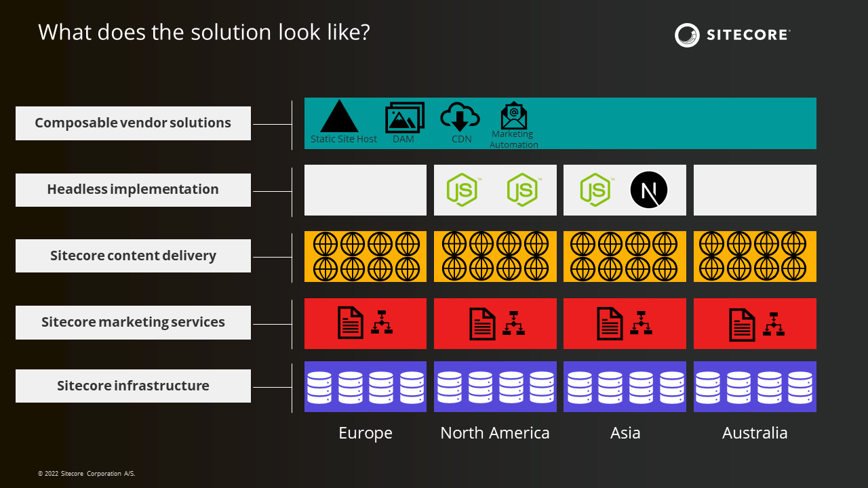The width and height of the screenshot is (868, 488).
Task: Select the empty headless box for Europe
Action: click(x=366, y=190)
